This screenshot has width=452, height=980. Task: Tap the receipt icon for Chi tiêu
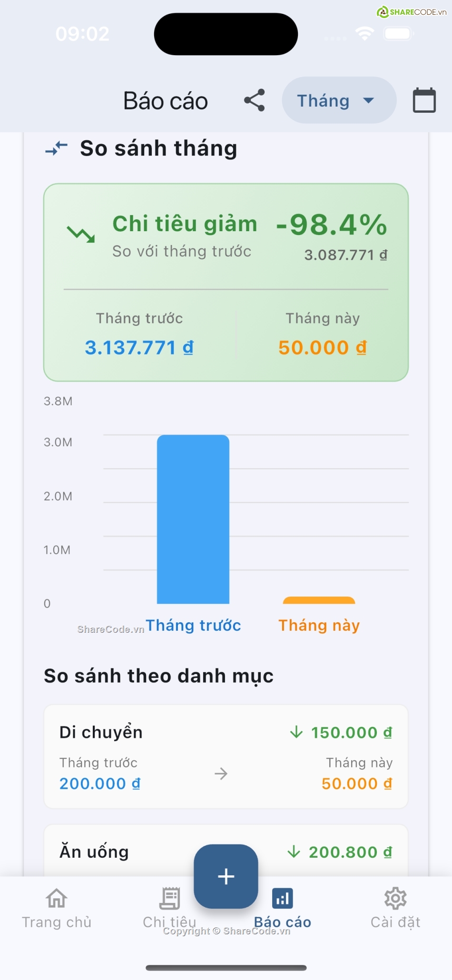point(170,898)
